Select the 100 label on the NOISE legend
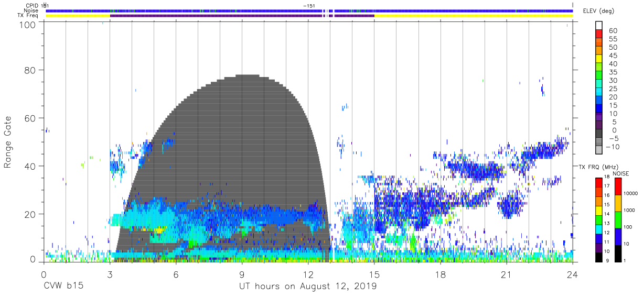The width and height of the screenshot is (644, 297). [x=628, y=227]
